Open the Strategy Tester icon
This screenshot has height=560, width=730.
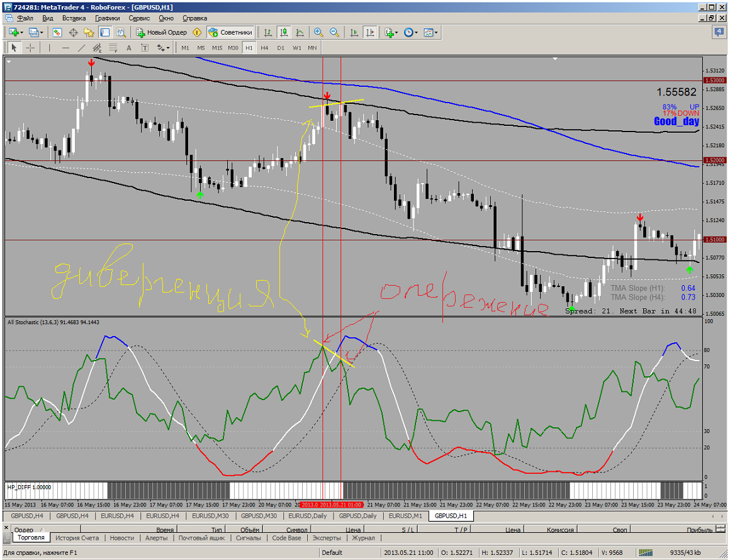(x=121, y=32)
